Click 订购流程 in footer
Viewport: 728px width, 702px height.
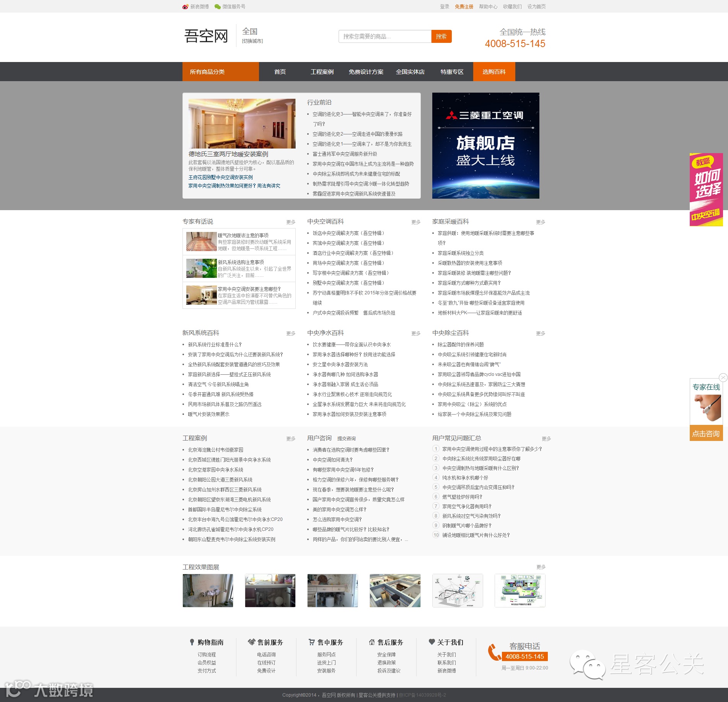tap(207, 655)
